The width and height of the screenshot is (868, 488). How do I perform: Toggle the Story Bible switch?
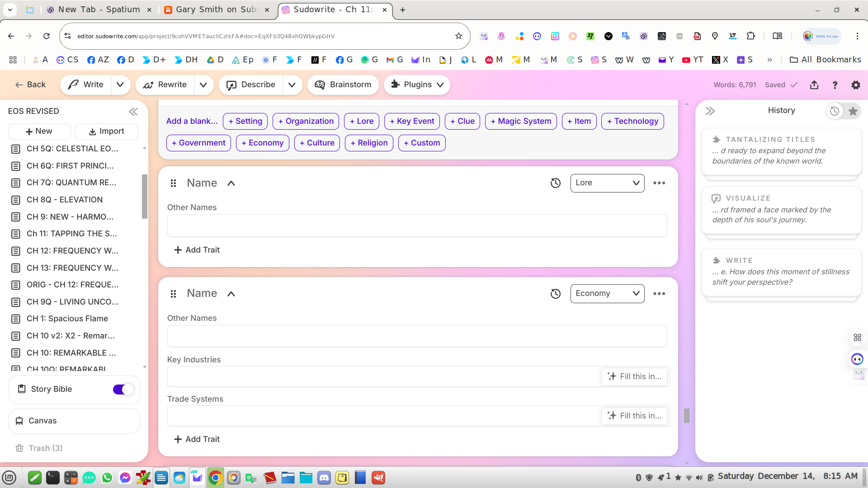tap(123, 389)
